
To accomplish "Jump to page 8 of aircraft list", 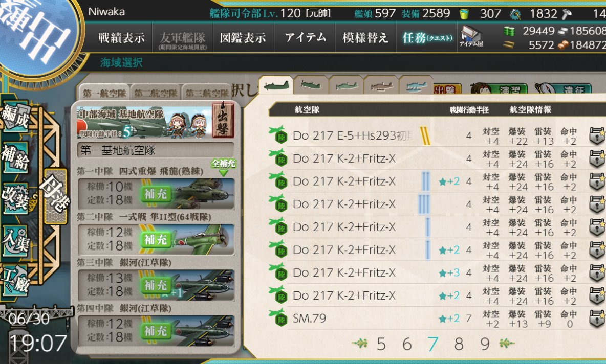I will 459,344.
